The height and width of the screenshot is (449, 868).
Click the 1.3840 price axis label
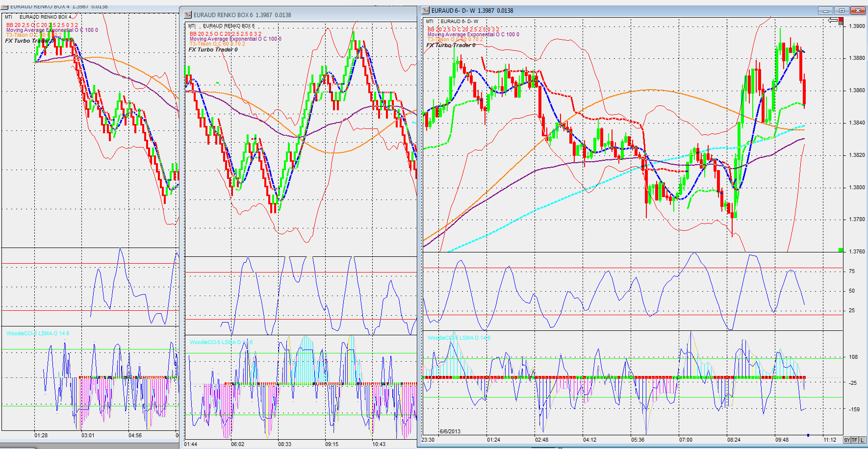pos(857,123)
